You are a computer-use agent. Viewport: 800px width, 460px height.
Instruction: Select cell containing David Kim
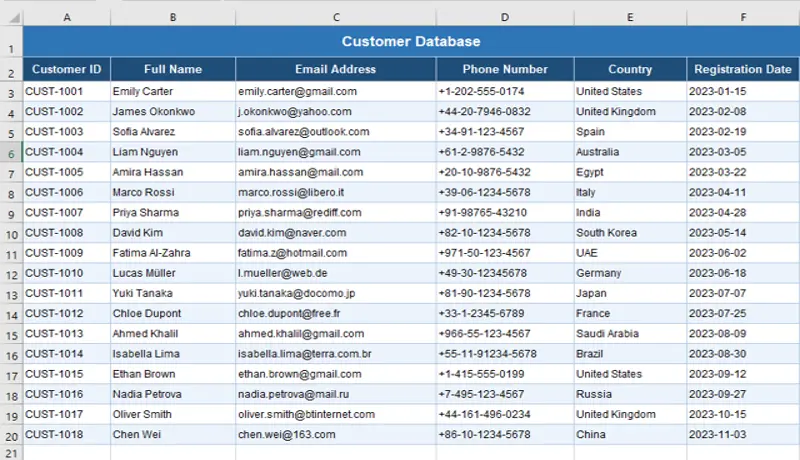[173, 233]
